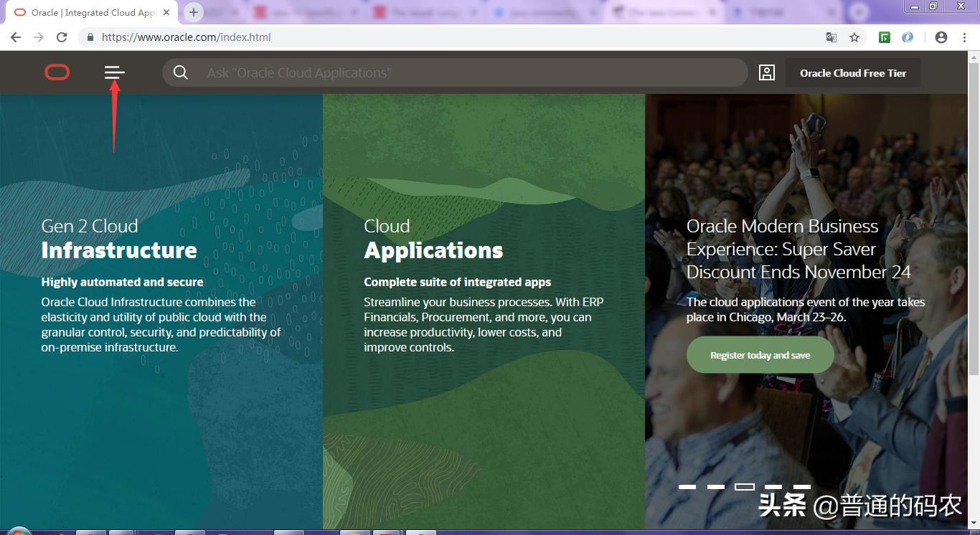Open the account profile icon beside Free Tier
Image resolution: width=980 pixels, height=535 pixels.
click(x=767, y=72)
